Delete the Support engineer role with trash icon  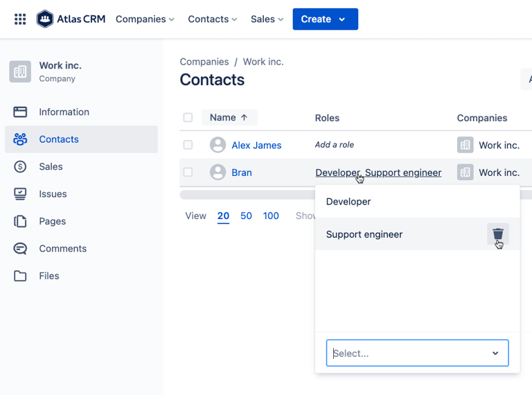(497, 234)
